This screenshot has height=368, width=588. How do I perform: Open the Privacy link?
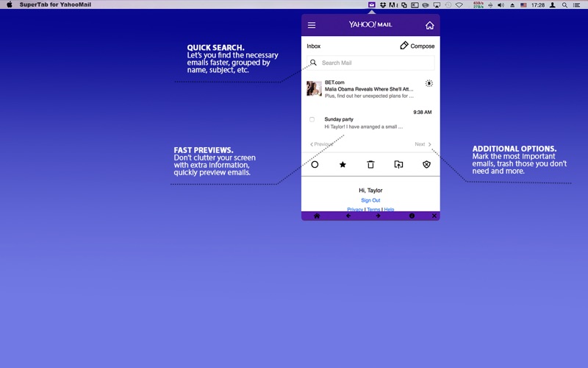click(x=355, y=209)
